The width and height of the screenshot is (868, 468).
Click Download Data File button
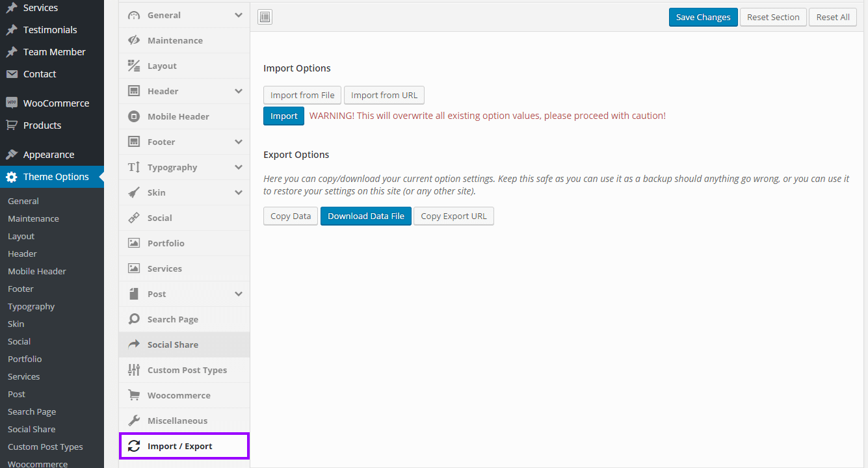tap(366, 216)
